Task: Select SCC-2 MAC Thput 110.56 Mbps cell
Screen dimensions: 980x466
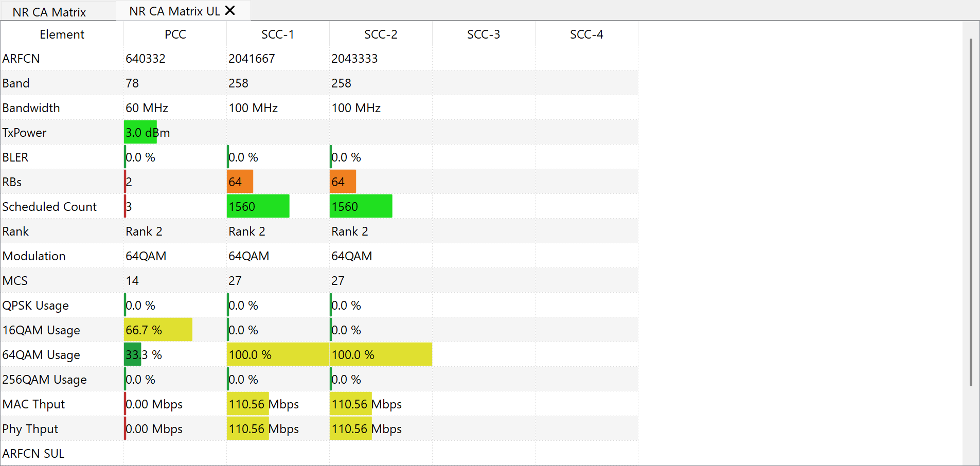Action: pyautogui.click(x=381, y=404)
